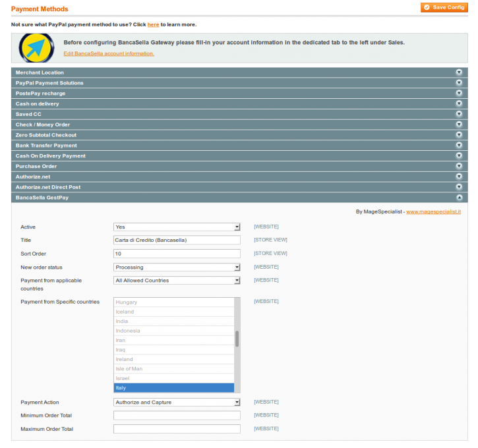478x448 pixels.
Task: Click the Sort Order input field
Action: click(177, 254)
